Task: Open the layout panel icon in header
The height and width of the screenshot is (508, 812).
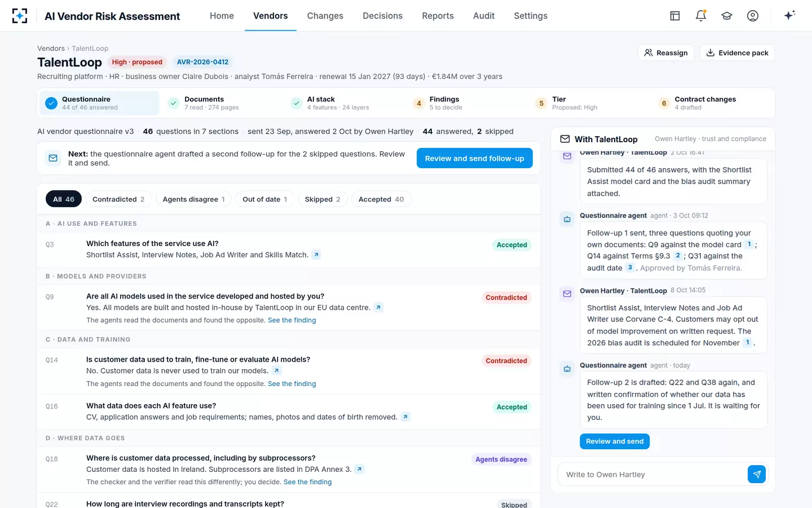Action: [675, 16]
